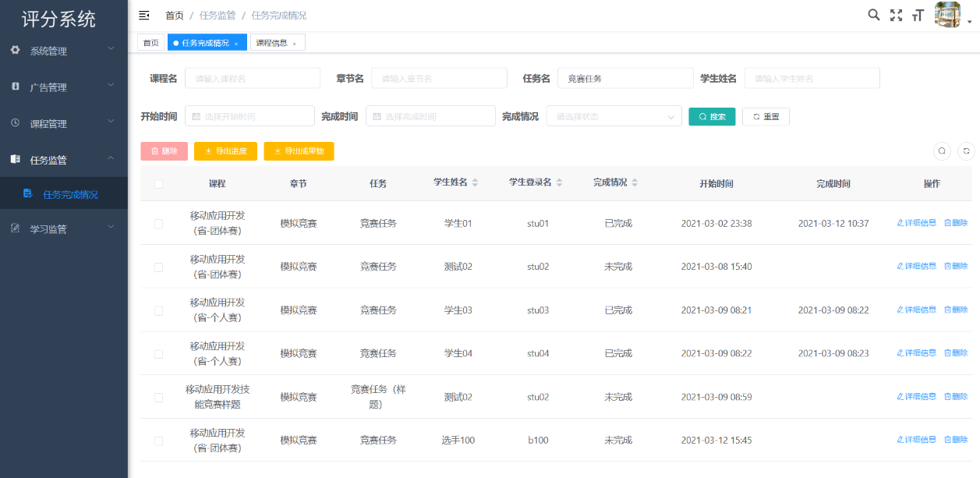Screen dimensions: 980x478
Task: Click the 导出进度 export button
Action: (x=225, y=151)
